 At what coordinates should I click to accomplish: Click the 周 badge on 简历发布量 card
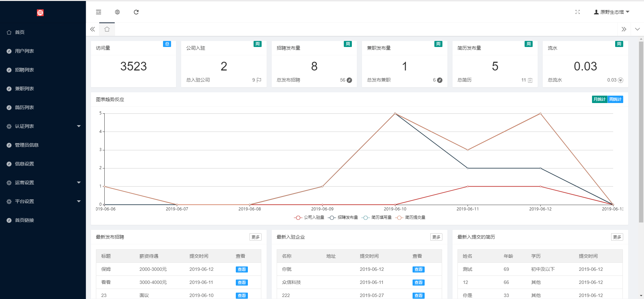tap(529, 44)
